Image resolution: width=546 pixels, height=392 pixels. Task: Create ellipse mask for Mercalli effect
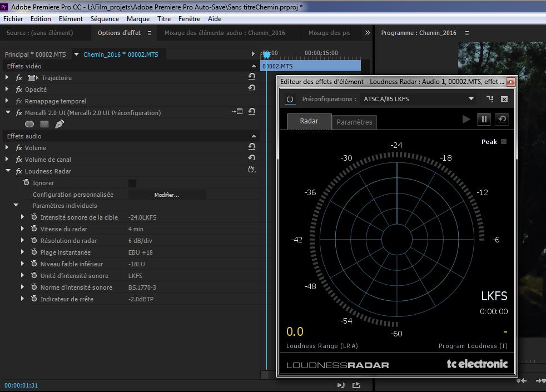(x=29, y=124)
